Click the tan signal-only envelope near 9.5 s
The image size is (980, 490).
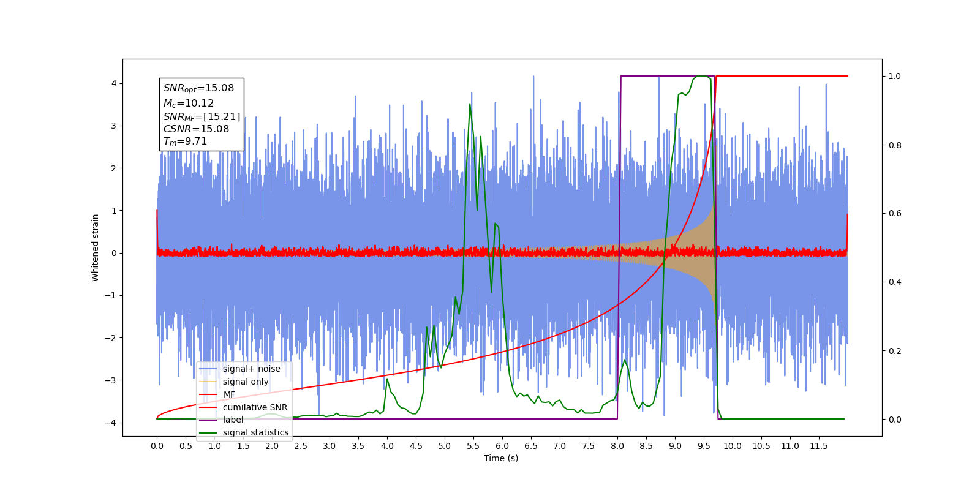703,253
